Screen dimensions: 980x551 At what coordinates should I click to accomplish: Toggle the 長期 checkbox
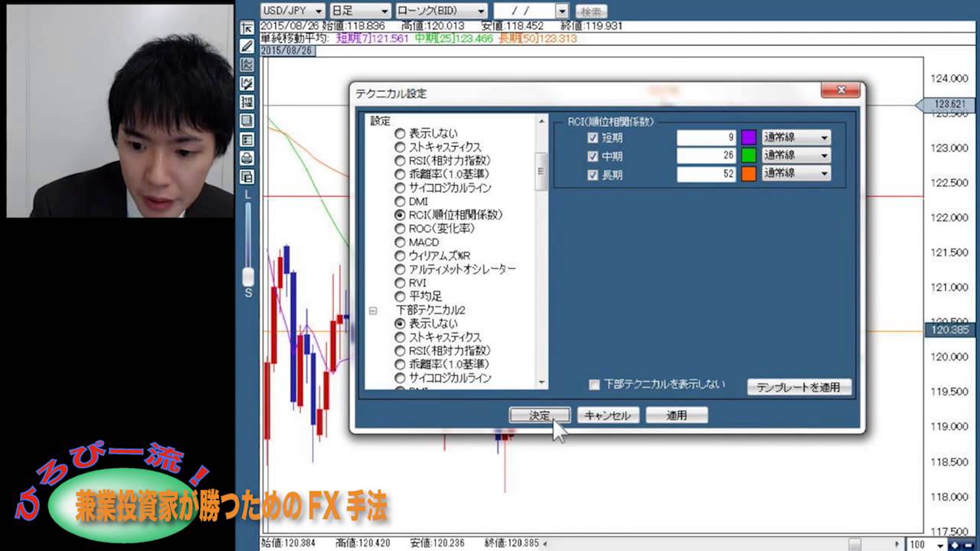pos(592,174)
